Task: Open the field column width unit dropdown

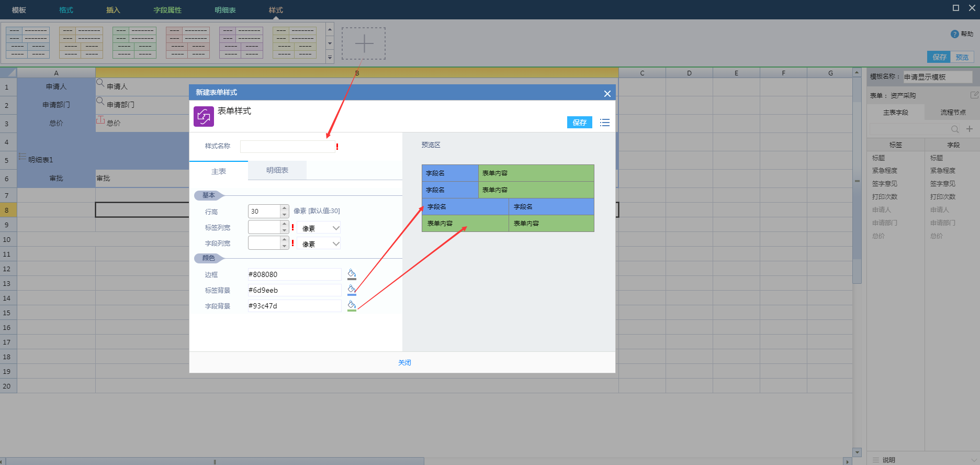Action: (319, 243)
